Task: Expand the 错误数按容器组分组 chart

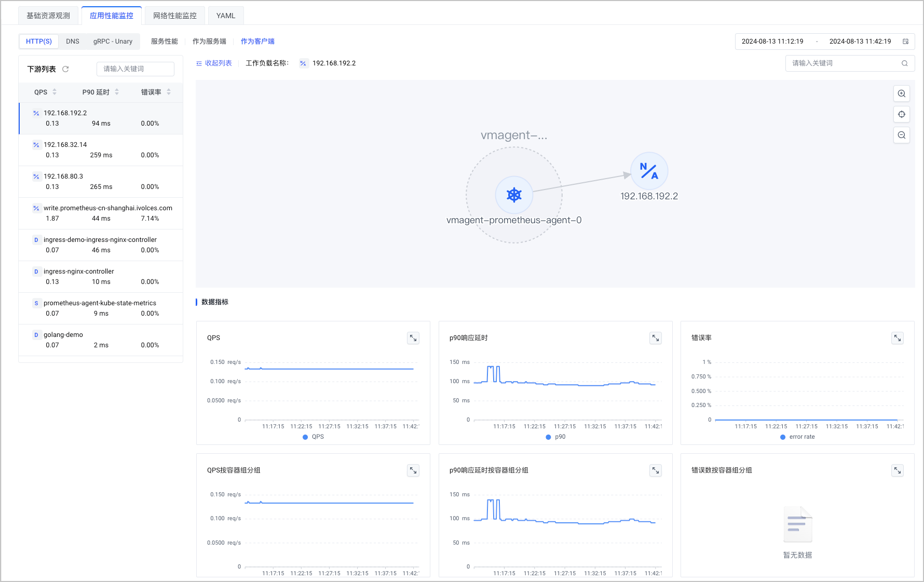Action: click(x=898, y=470)
